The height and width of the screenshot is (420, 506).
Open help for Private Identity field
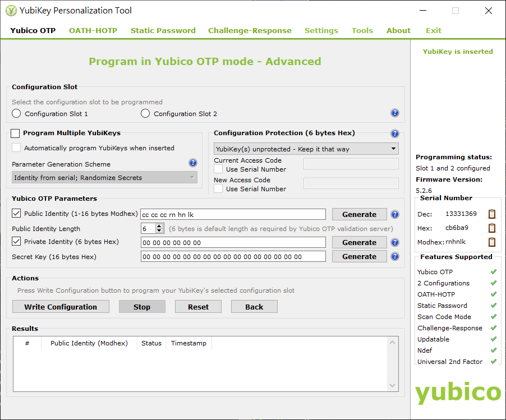coord(395,242)
